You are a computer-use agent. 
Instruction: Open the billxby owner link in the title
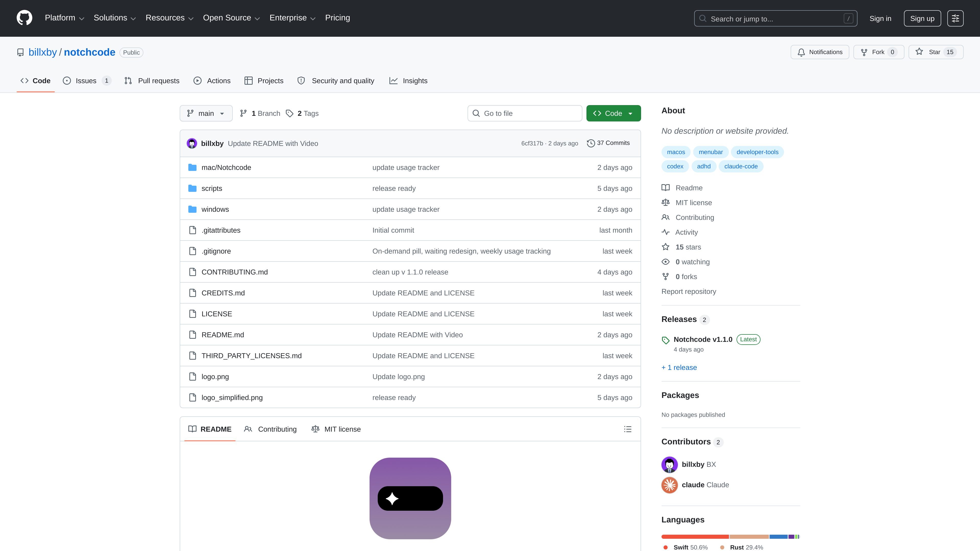[43, 52]
